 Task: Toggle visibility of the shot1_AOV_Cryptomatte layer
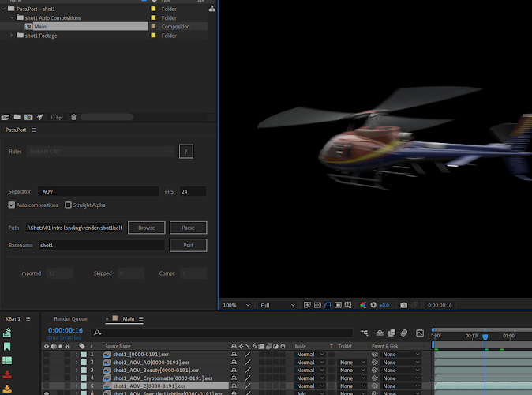click(47, 378)
